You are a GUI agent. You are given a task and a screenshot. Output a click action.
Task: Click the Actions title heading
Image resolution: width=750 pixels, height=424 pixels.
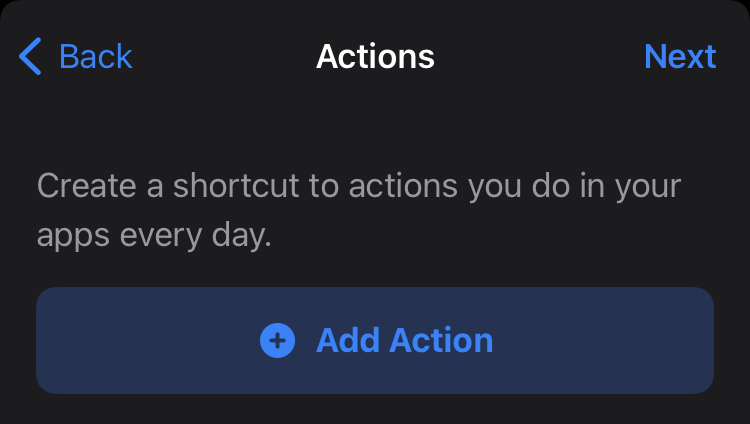(x=375, y=56)
